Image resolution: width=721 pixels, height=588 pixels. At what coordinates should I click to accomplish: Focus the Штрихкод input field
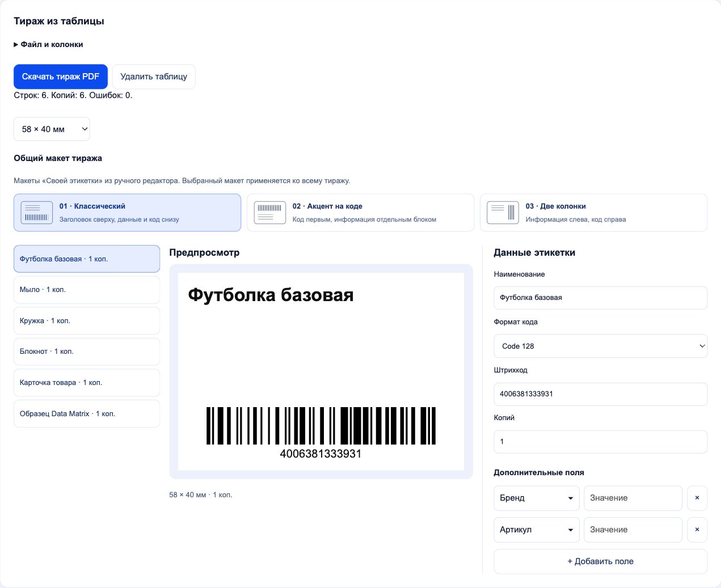(601, 394)
